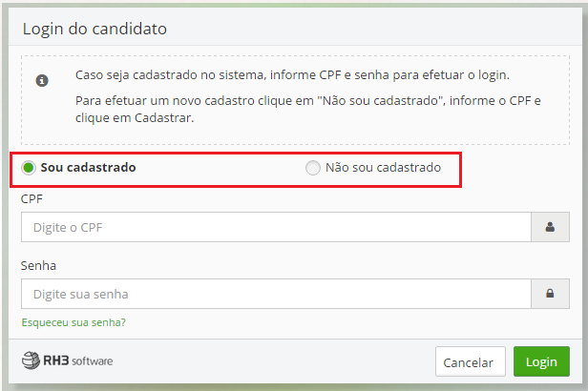This screenshot has width=588, height=391.
Task: Click the "CPF" field label
Action: tap(33, 198)
